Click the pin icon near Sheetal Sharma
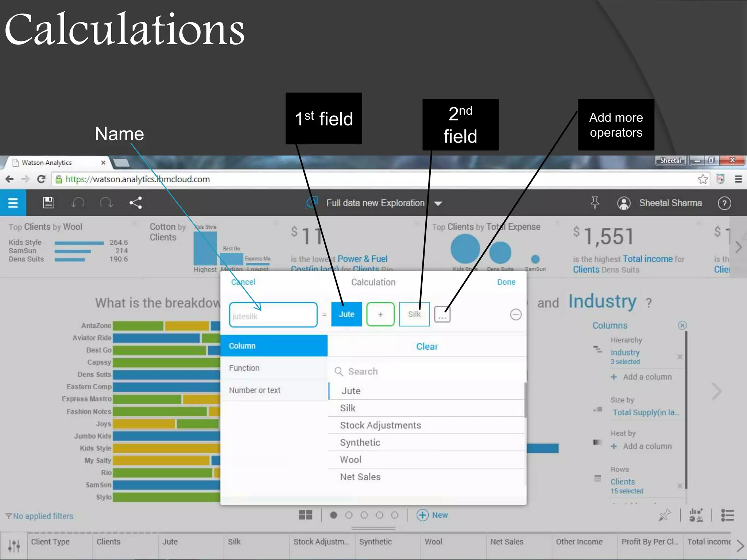This screenshot has width=747, height=560. [x=595, y=203]
